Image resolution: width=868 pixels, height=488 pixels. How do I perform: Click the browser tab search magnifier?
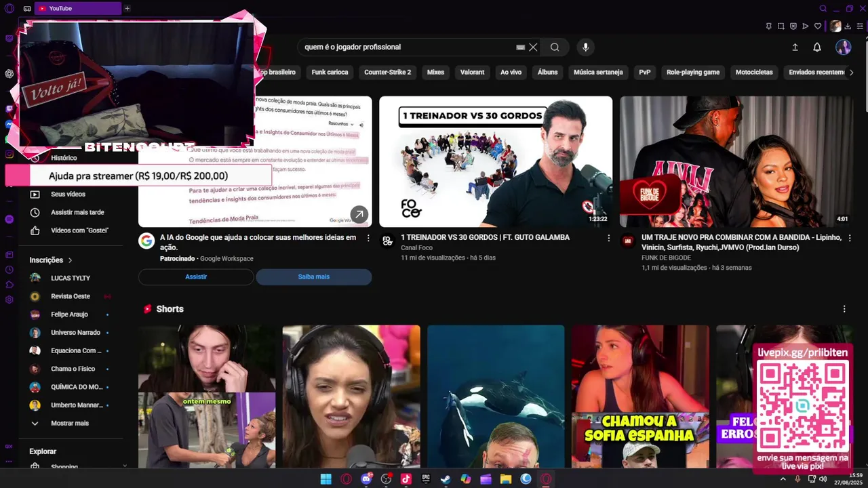coord(823,8)
